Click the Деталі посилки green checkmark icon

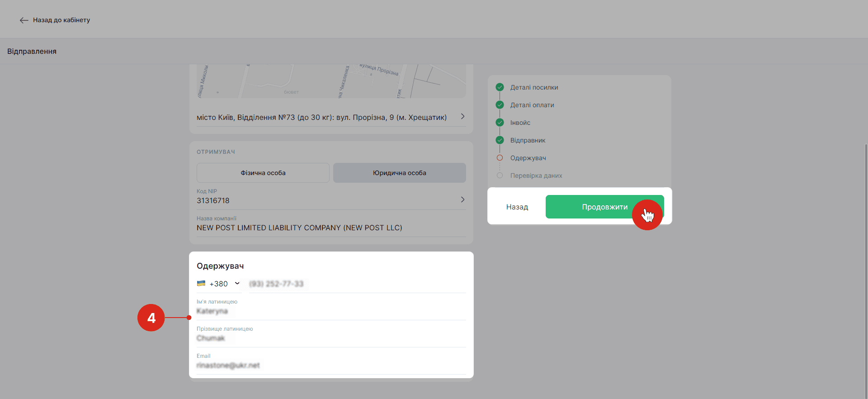click(x=500, y=87)
